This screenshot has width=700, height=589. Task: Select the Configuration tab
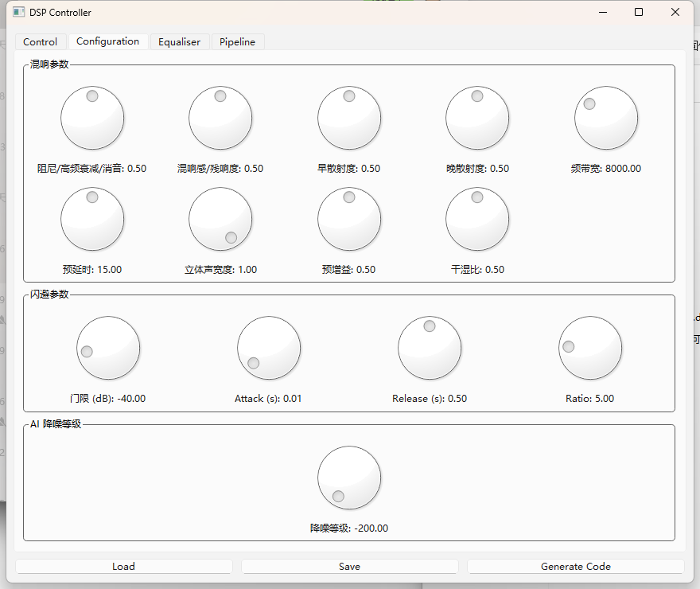[107, 41]
